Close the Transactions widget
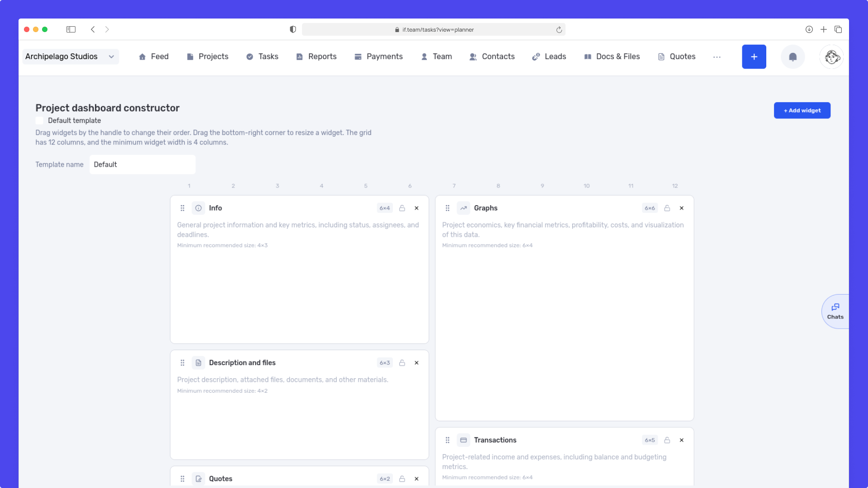 point(681,440)
